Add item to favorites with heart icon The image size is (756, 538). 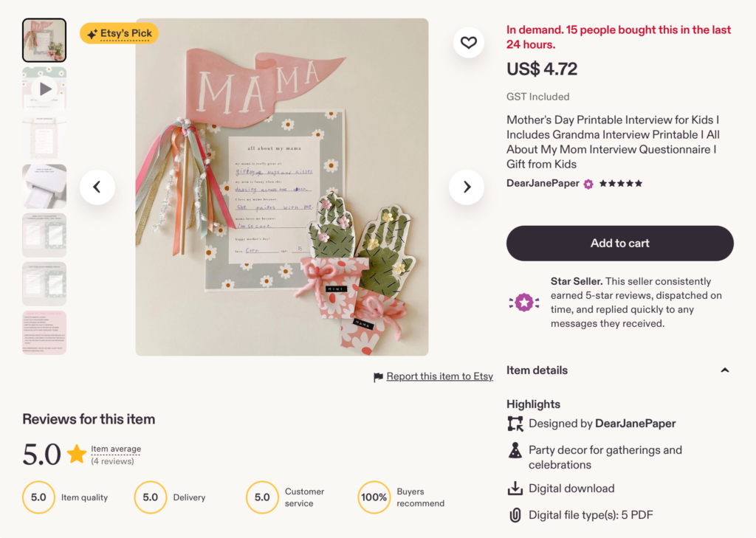(x=468, y=42)
